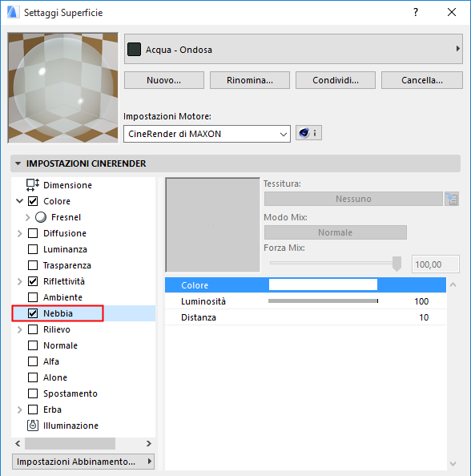Expand the Riflettività tree node
The width and height of the screenshot is (471, 476).
point(20,281)
